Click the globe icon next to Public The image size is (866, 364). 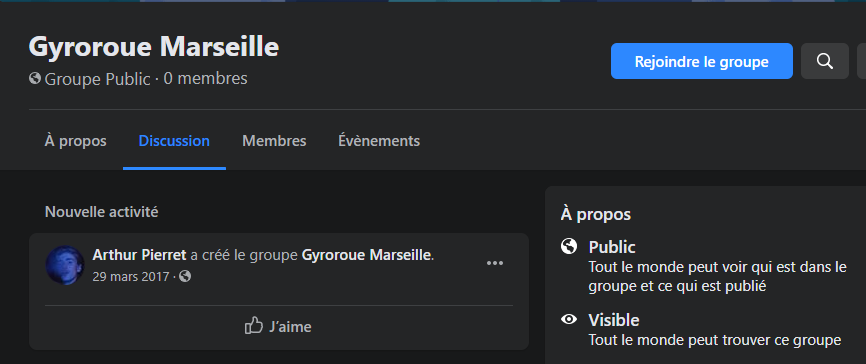(569, 246)
